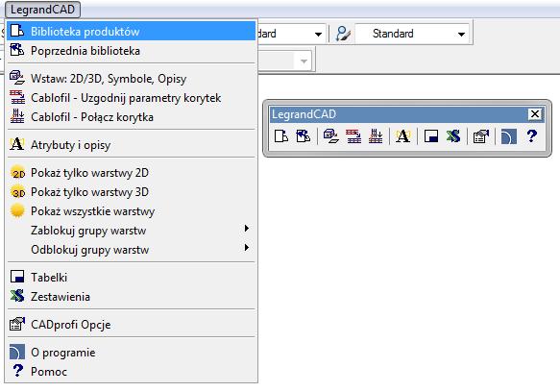Open Pomoc from the menu
Image resolution: width=560 pixels, height=392 pixels.
tap(131, 372)
